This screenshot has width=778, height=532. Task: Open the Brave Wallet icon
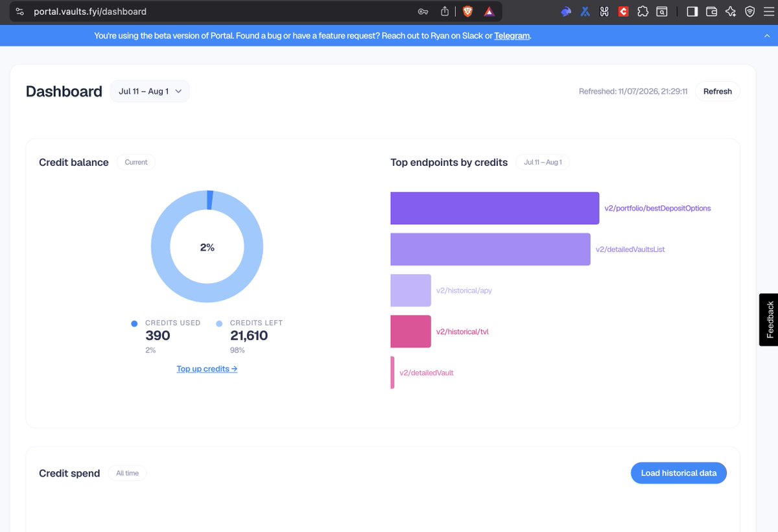711,12
